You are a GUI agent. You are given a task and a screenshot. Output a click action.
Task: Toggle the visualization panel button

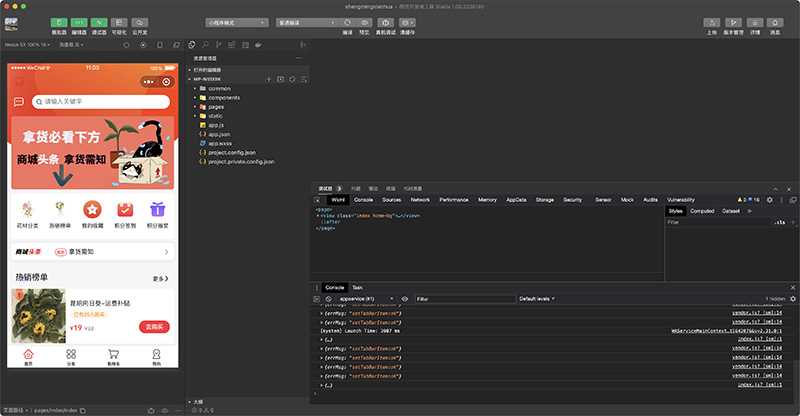tap(119, 22)
